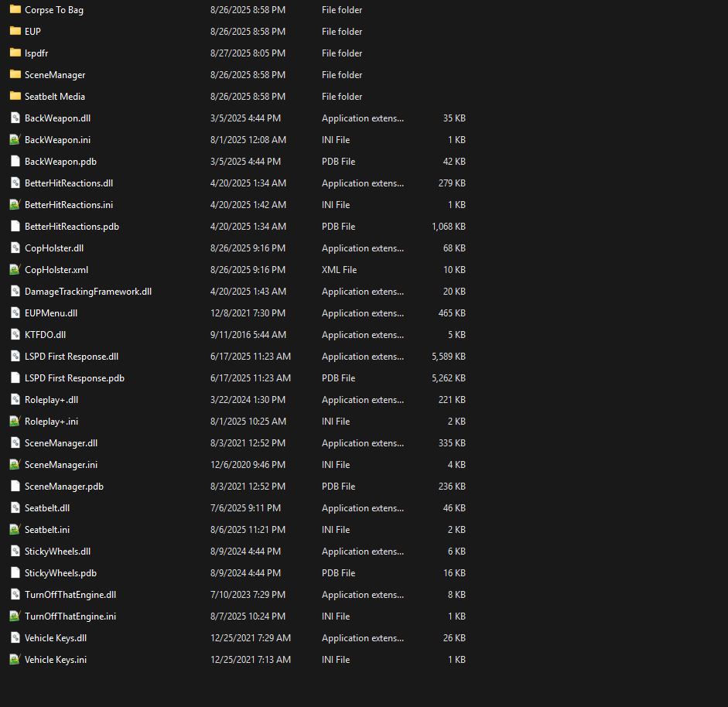Select the 236 KB size value

coord(452,487)
